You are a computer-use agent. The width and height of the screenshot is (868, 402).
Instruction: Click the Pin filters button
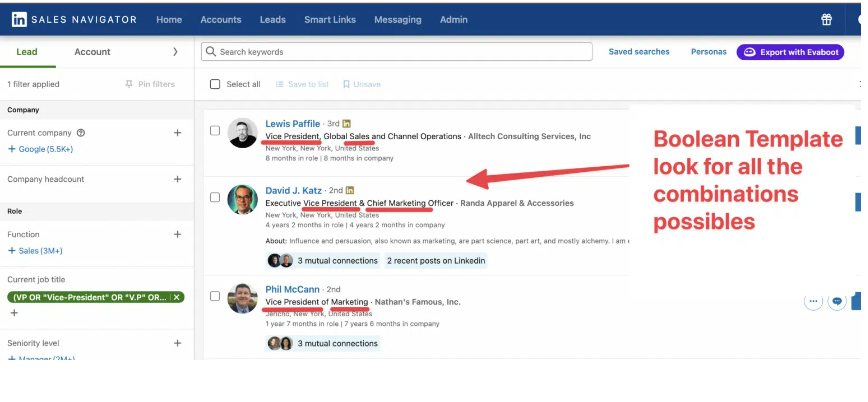(150, 84)
